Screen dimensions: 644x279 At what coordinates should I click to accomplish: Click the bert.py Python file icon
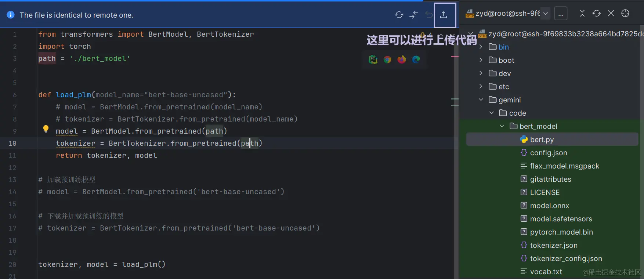coord(524,139)
